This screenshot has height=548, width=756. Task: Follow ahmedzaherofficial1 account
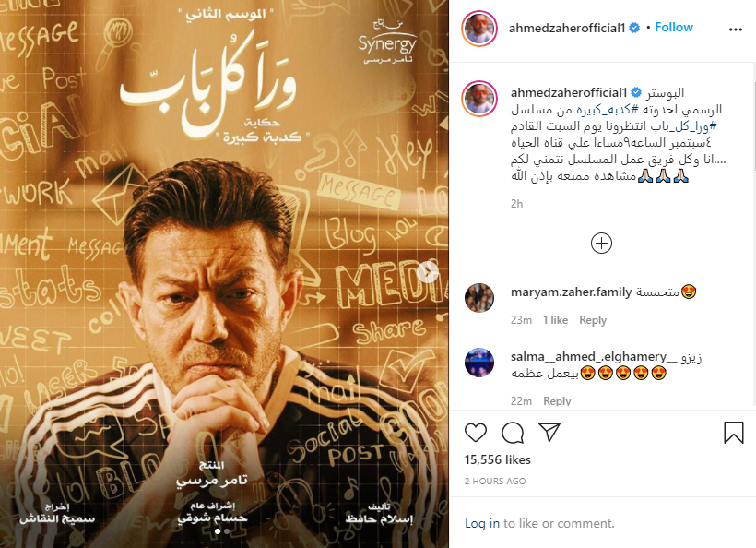[x=674, y=28]
